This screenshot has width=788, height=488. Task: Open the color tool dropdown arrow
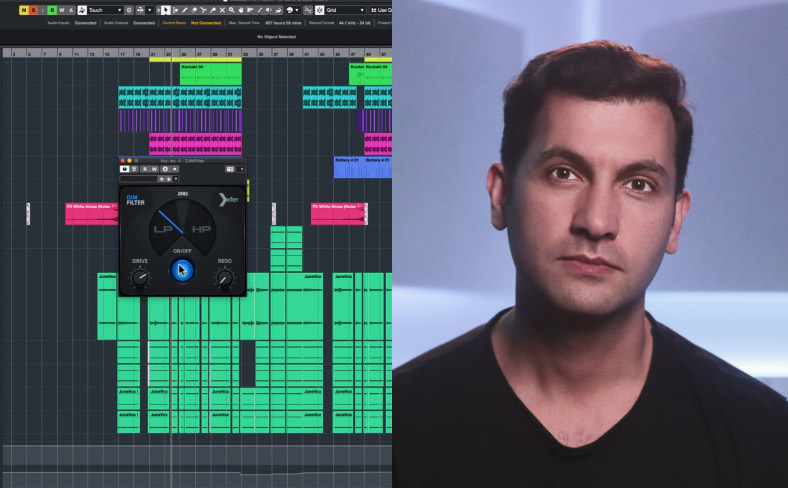tap(297, 10)
